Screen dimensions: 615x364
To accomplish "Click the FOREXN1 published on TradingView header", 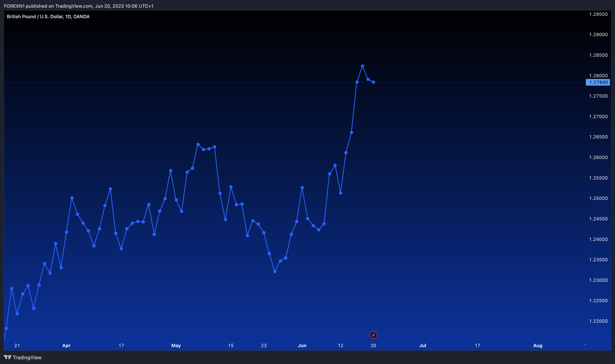I will coord(79,6).
